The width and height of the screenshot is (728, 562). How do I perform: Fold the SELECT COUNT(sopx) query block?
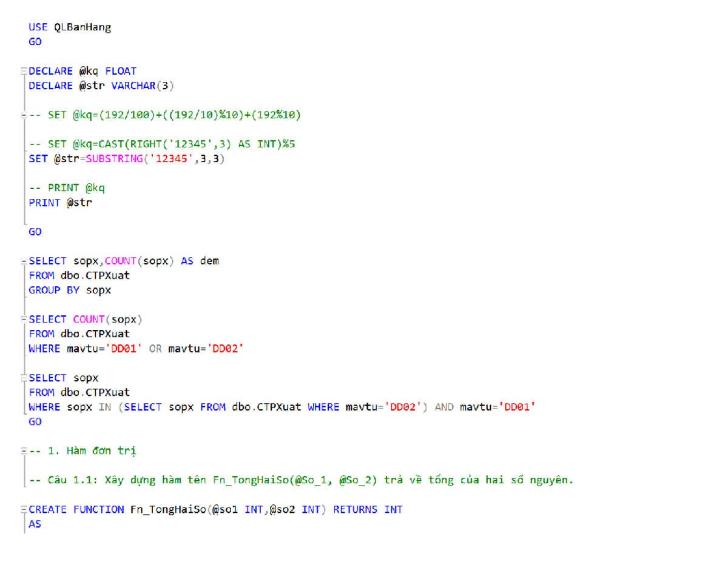pos(23,319)
